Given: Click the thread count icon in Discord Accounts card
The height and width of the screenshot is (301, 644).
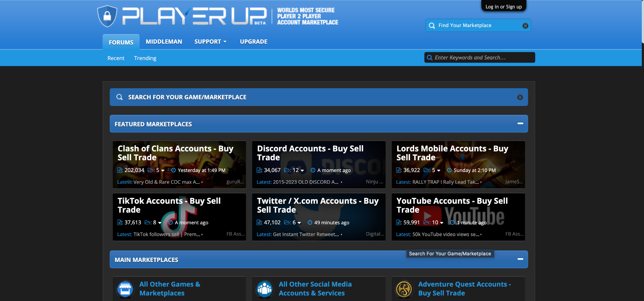Looking at the screenshot, I should coord(259,170).
